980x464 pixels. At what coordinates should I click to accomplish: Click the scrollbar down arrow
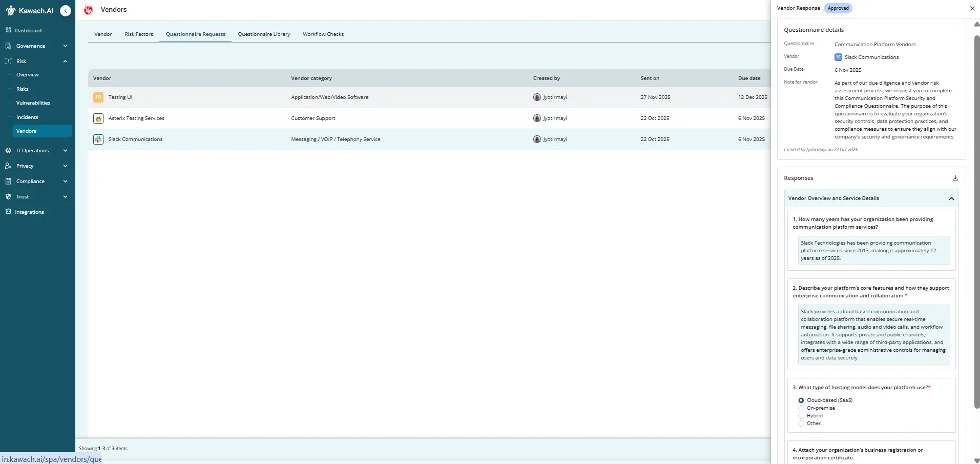(976, 460)
